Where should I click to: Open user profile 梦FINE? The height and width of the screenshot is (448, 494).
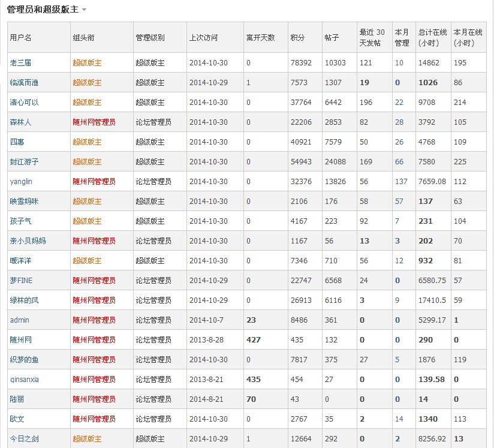pos(21,281)
